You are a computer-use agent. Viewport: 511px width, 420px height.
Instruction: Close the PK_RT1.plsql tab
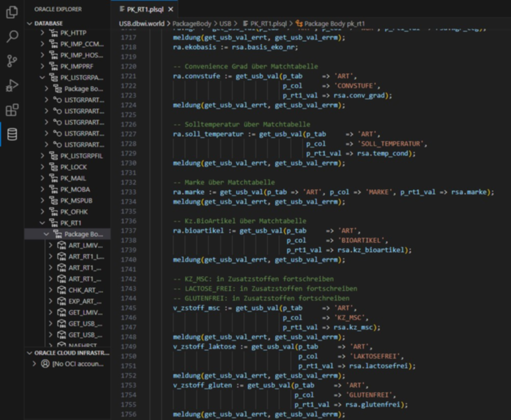171,9
